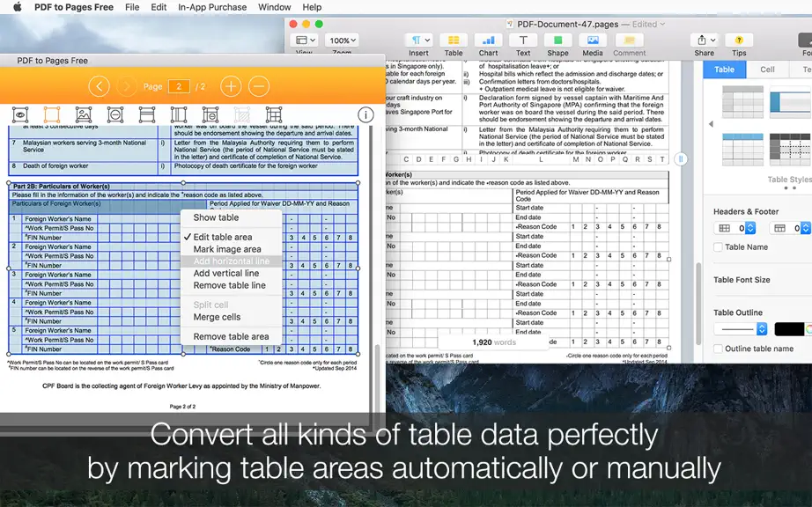Select the merge cells grid tool
Image resolution: width=812 pixels, height=507 pixels.
pyautogui.click(x=273, y=114)
